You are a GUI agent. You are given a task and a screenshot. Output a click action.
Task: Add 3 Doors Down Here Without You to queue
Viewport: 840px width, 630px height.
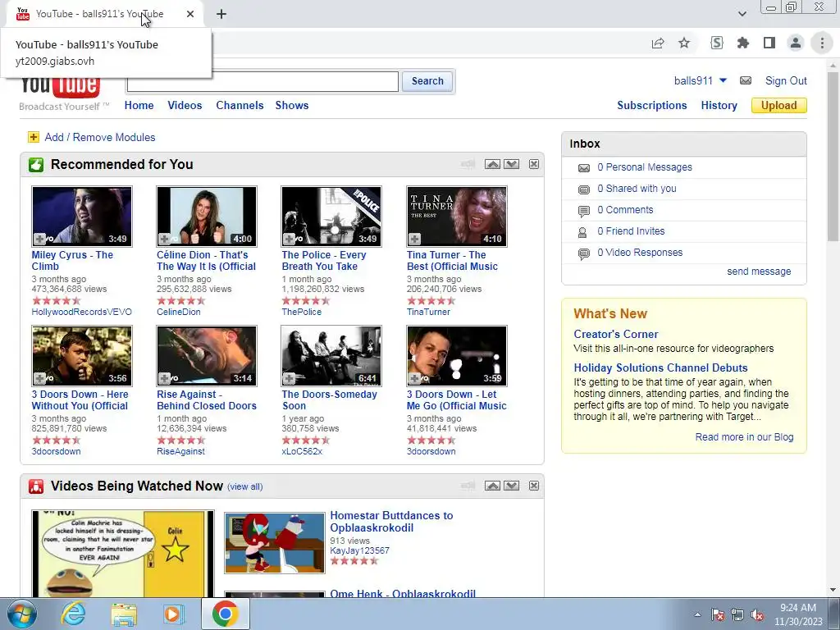(40, 378)
